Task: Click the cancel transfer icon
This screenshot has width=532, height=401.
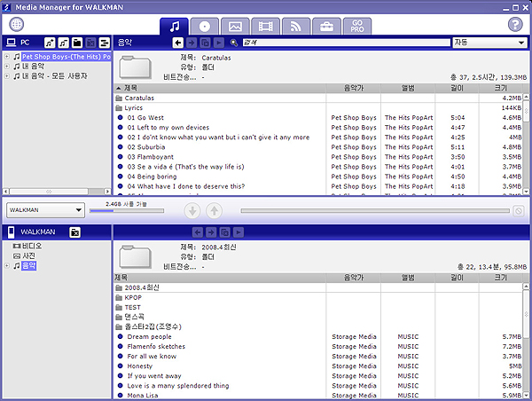Action: (519, 211)
